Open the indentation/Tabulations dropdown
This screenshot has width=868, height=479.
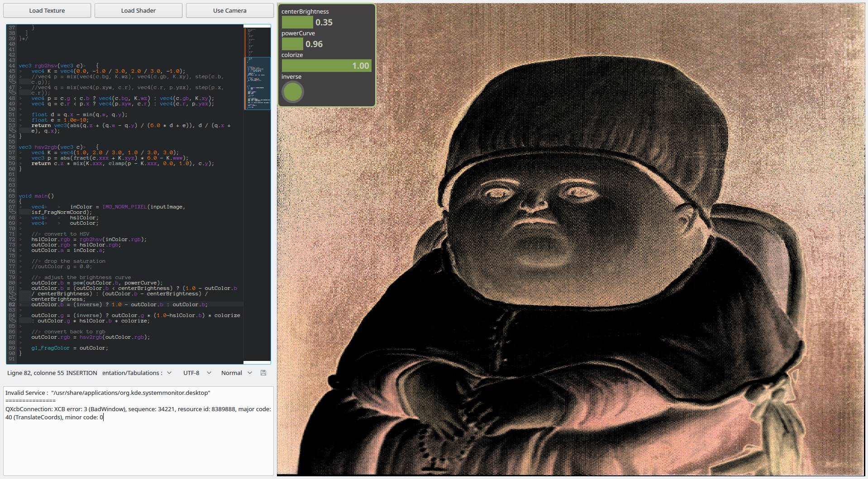(x=137, y=373)
